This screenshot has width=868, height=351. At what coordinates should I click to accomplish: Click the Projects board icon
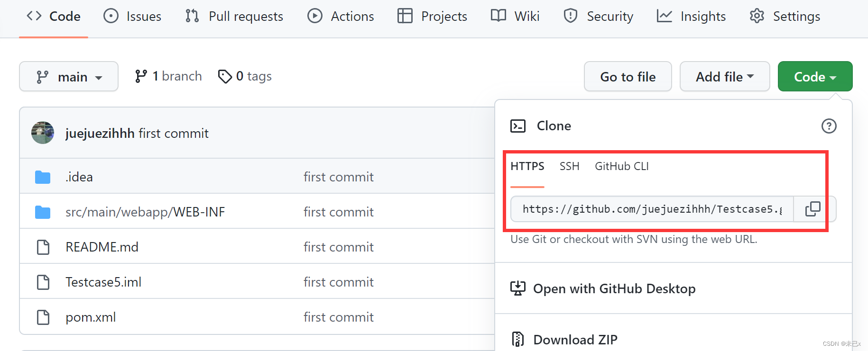click(405, 16)
